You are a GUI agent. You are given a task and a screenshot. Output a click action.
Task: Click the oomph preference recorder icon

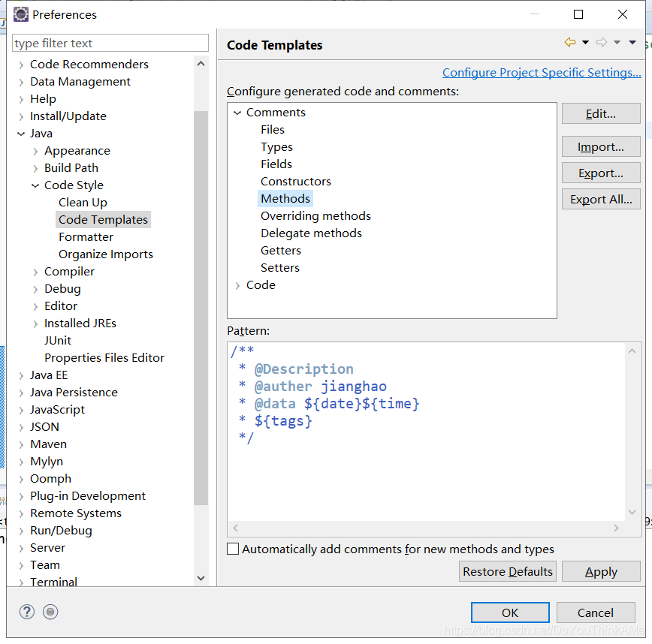click(x=50, y=612)
